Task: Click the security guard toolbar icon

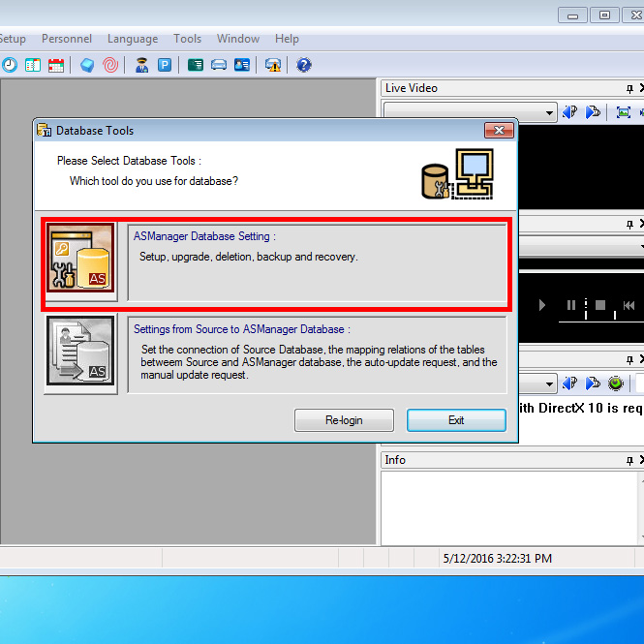Action: [x=141, y=65]
